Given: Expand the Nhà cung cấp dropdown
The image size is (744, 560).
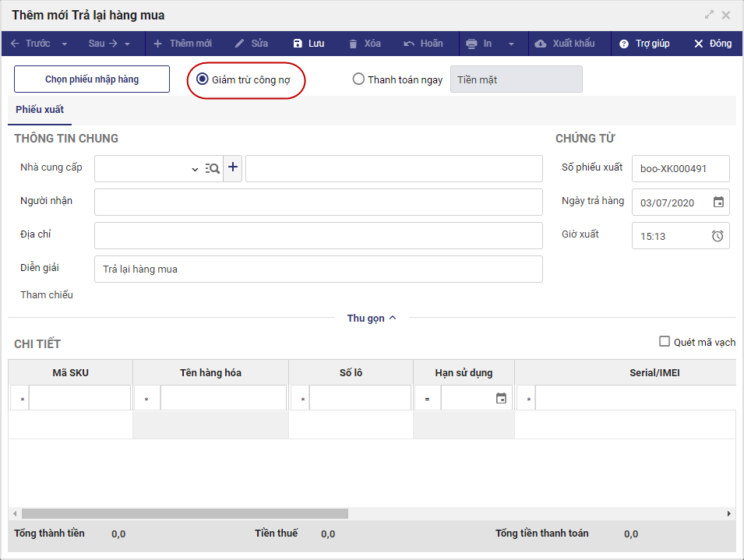Looking at the screenshot, I should coord(195,169).
